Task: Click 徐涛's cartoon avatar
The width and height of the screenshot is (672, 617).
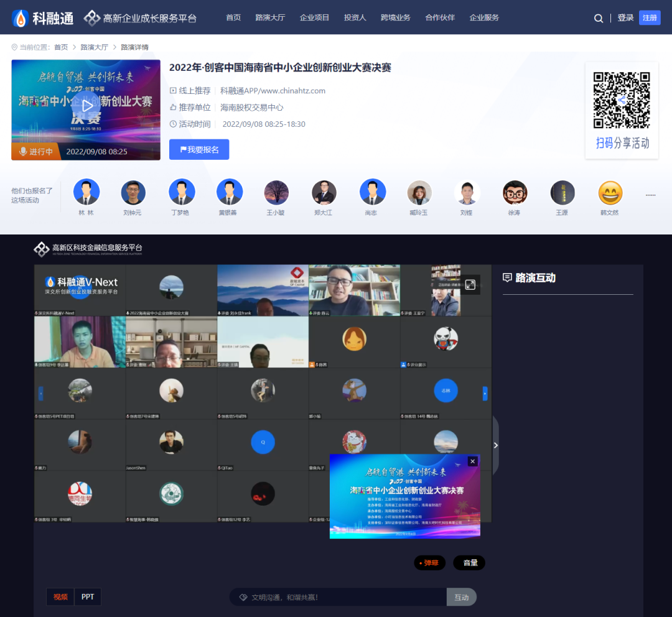Action: [515, 193]
